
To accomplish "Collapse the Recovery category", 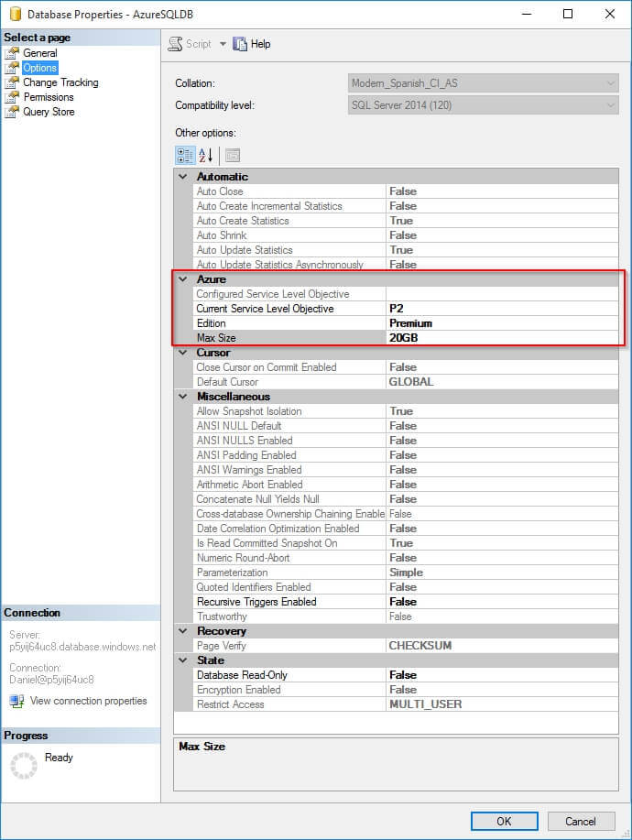I will (x=183, y=631).
